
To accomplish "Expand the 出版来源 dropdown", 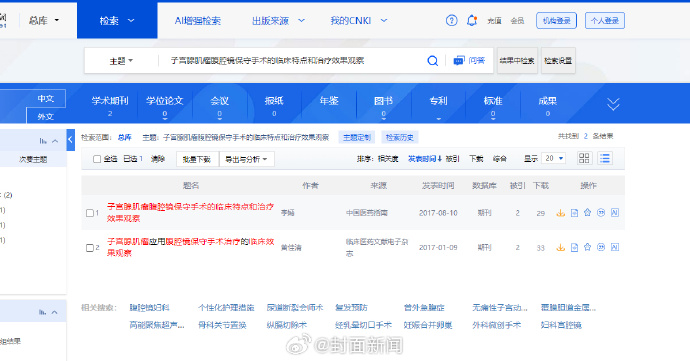I will [301, 21].
